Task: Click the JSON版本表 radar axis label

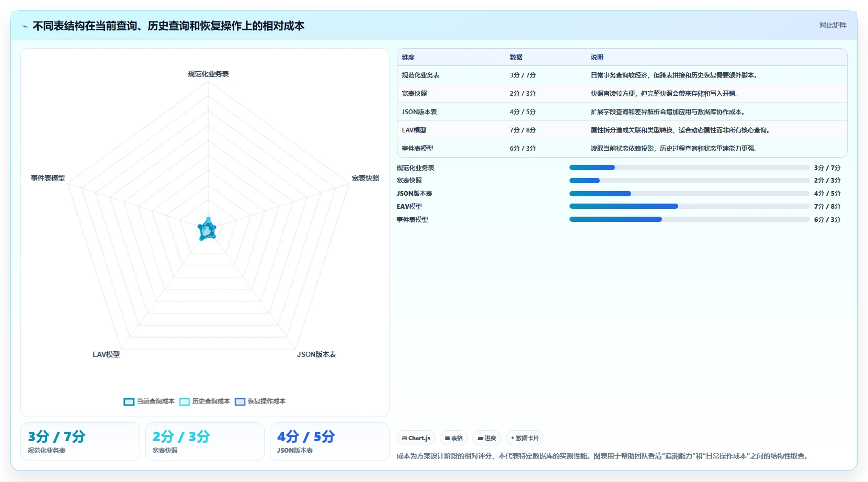Action: [316, 354]
